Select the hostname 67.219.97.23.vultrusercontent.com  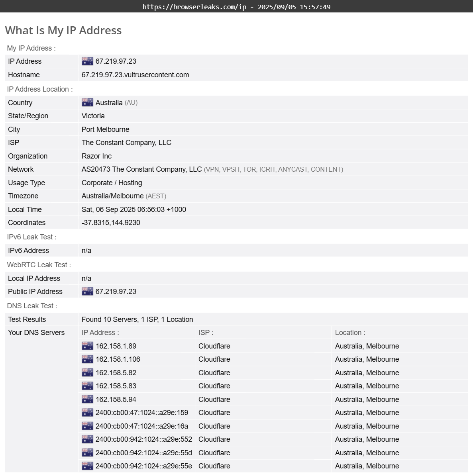pyautogui.click(x=135, y=75)
